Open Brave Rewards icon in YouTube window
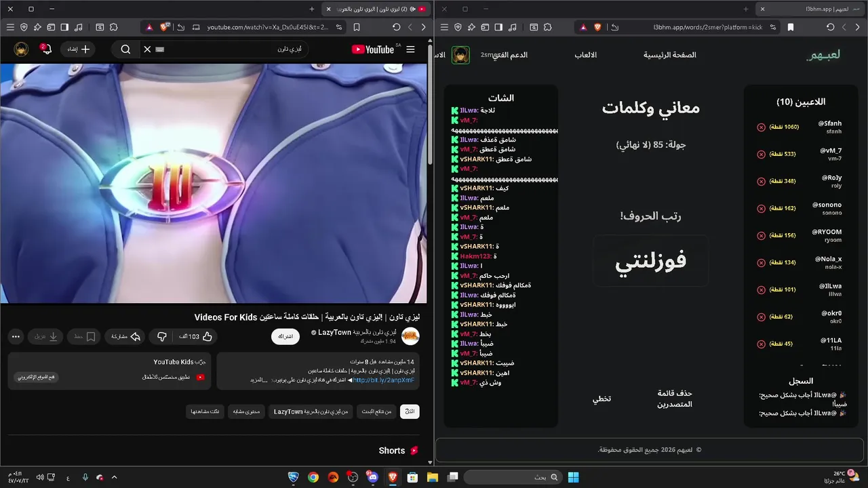This screenshot has width=868, height=488. coord(149,27)
